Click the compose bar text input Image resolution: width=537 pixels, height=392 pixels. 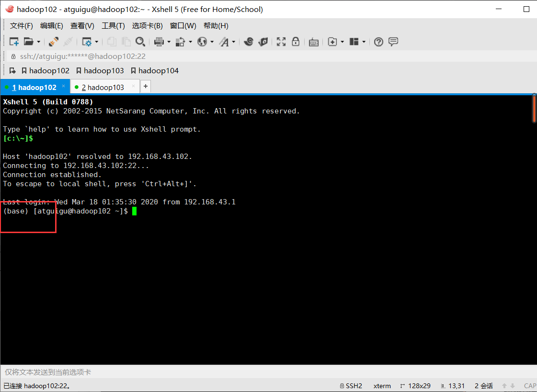click(268, 372)
